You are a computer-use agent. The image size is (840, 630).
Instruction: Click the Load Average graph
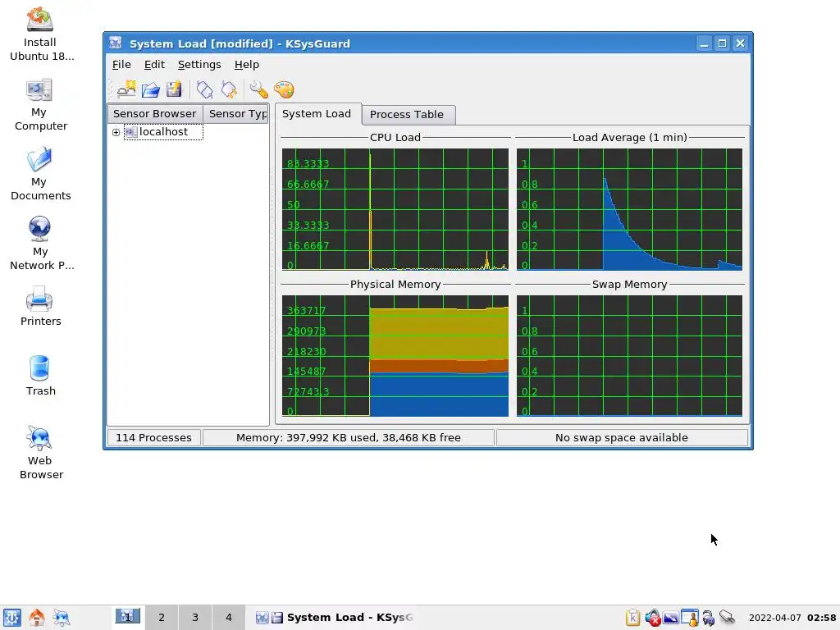(629, 209)
